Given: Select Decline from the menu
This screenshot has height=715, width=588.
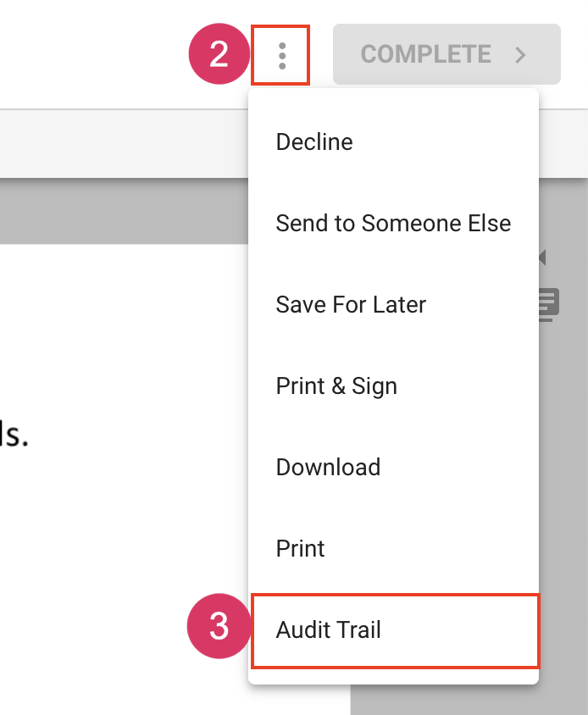Looking at the screenshot, I should click(x=314, y=141).
